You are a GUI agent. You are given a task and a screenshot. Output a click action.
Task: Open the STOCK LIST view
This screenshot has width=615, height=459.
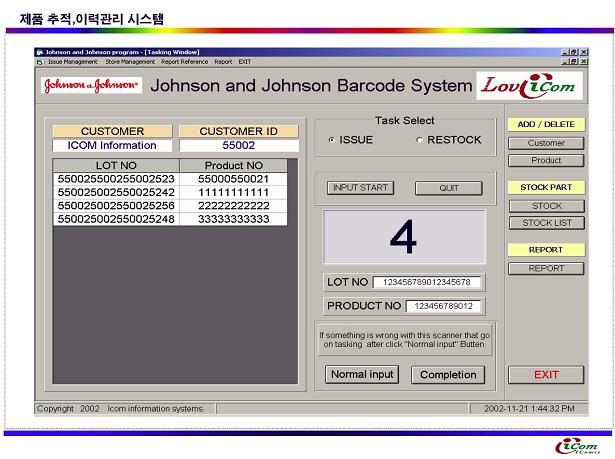click(x=546, y=223)
